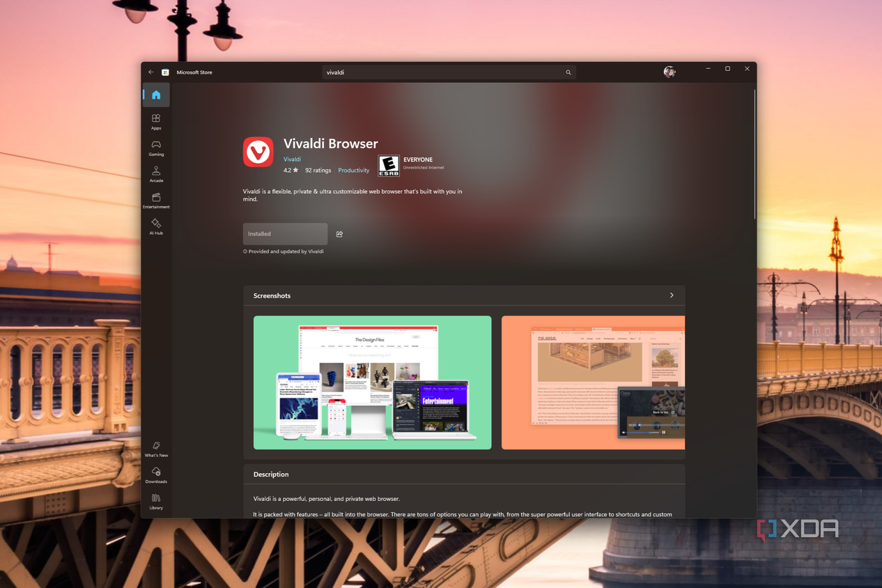Click the Microsoft Store title icon
882x588 pixels.
[x=165, y=72]
